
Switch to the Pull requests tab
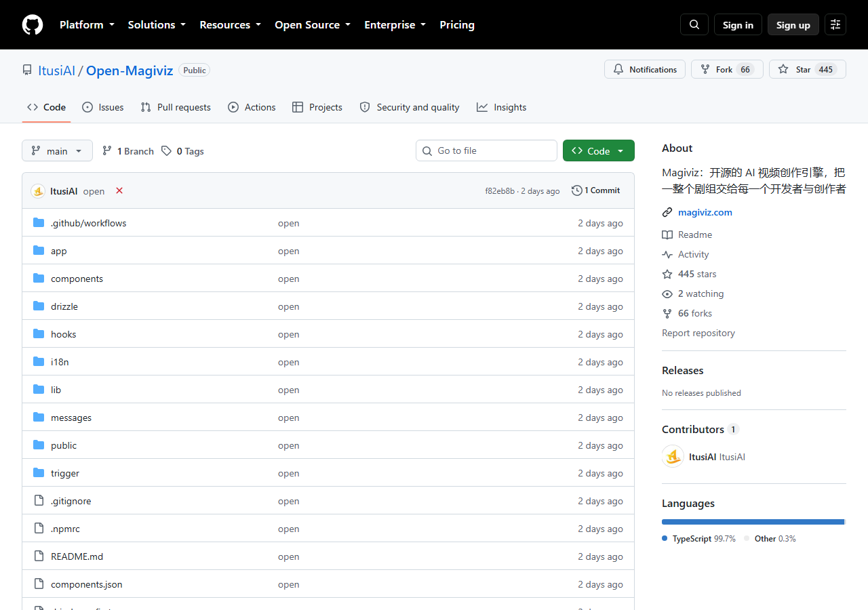pyautogui.click(x=176, y=107)
